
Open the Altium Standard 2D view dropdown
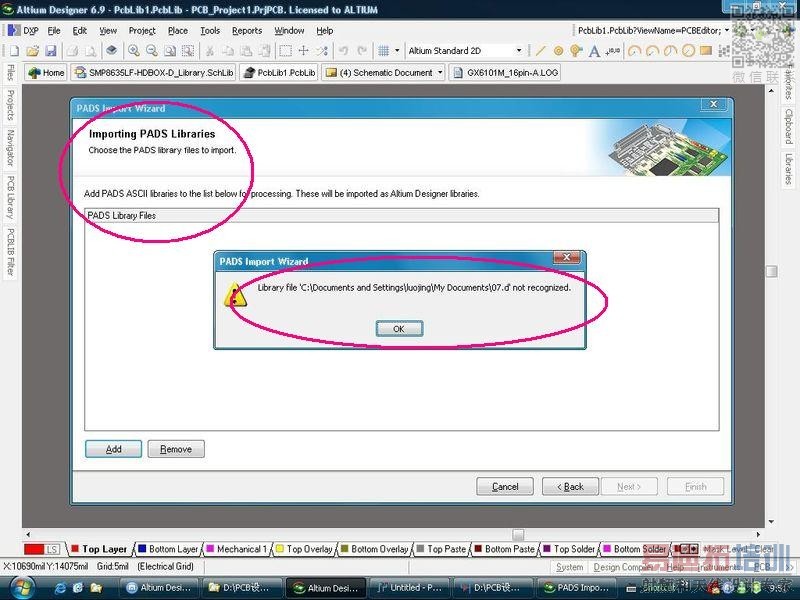pos(519,51)
